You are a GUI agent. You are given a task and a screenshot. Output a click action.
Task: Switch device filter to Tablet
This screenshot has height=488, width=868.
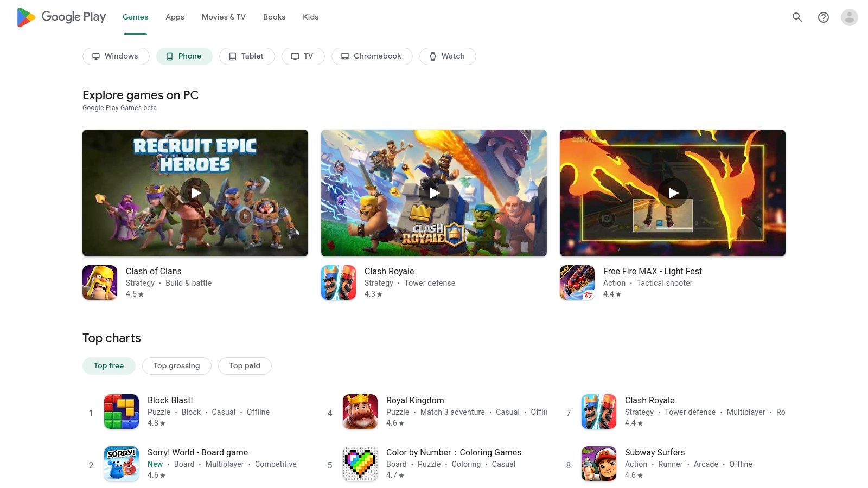pos(246,56)
